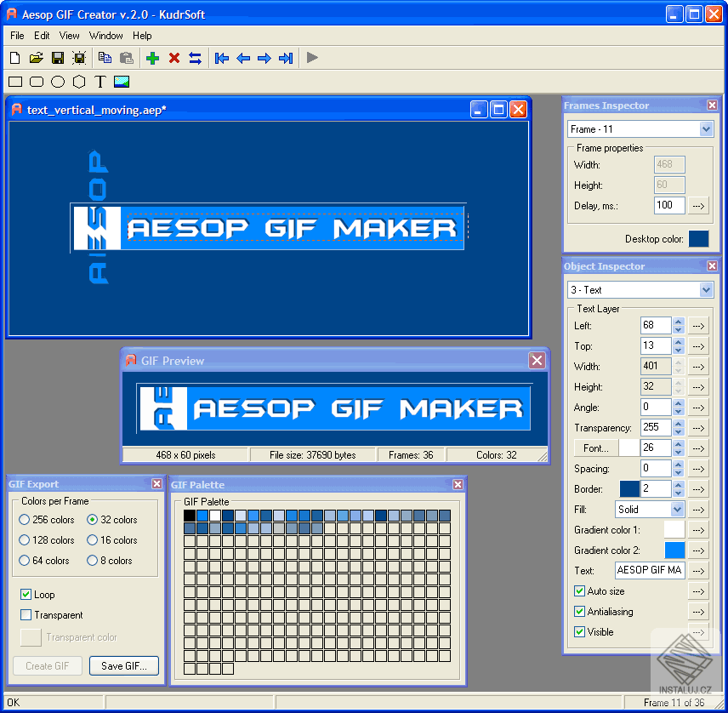Click the Save GIF button
The image size is (728, 713).
click(x=123, y=665)
